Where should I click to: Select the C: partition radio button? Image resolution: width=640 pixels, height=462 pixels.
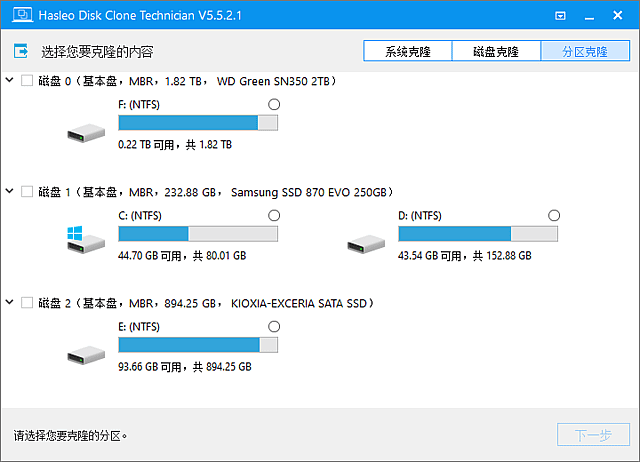[274, 215]
